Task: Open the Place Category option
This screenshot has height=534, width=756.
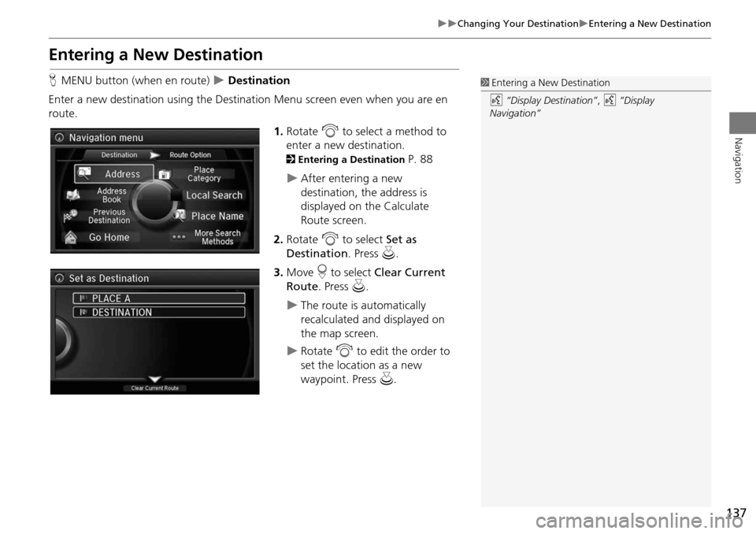Action: click(x=204, y=174)
